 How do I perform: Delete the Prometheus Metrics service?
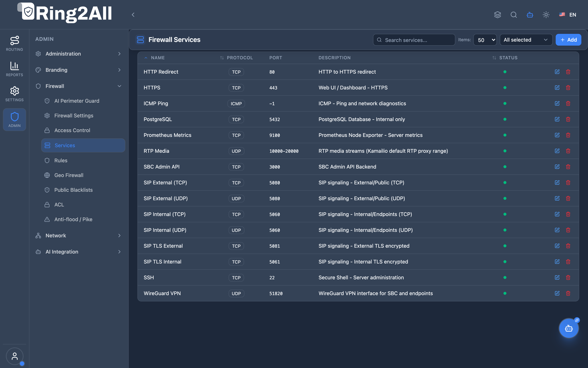(x=568, y=135)
